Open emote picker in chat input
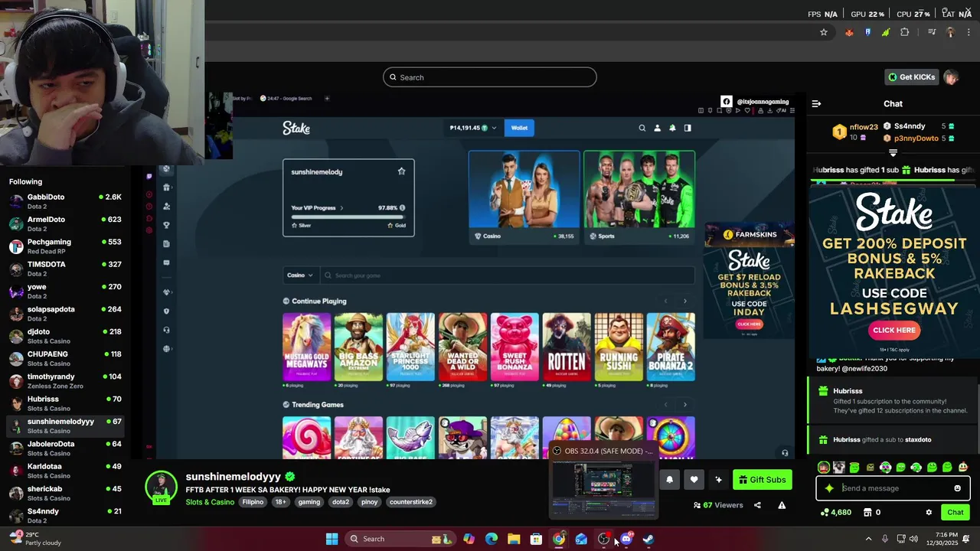980x551 pixels. (957, 488)
